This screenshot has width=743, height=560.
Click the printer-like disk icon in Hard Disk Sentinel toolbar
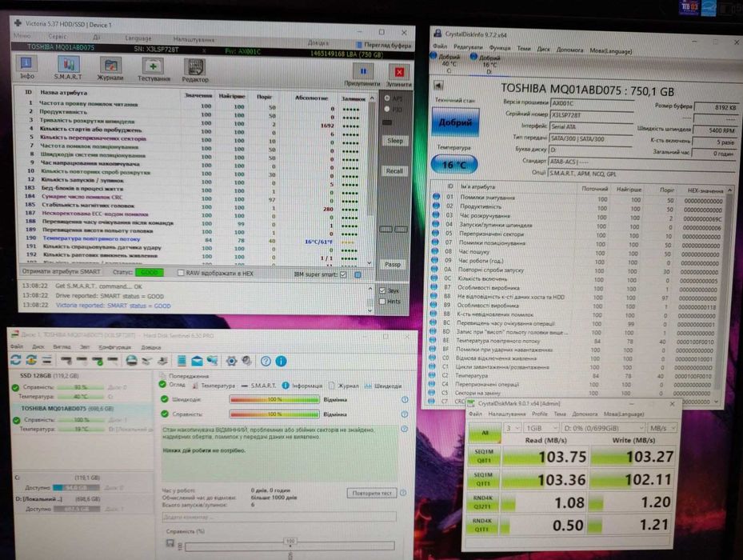(132, 361)
